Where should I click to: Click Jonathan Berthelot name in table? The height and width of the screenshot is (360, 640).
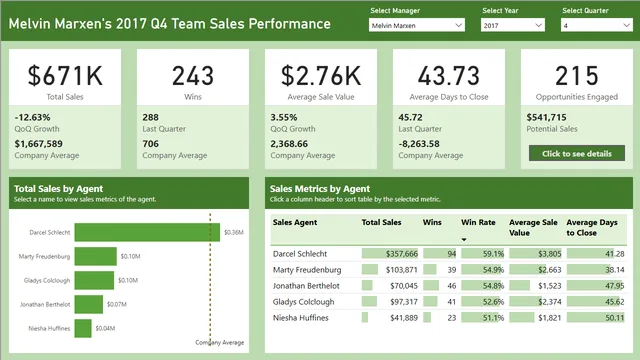tap(306, 286)
